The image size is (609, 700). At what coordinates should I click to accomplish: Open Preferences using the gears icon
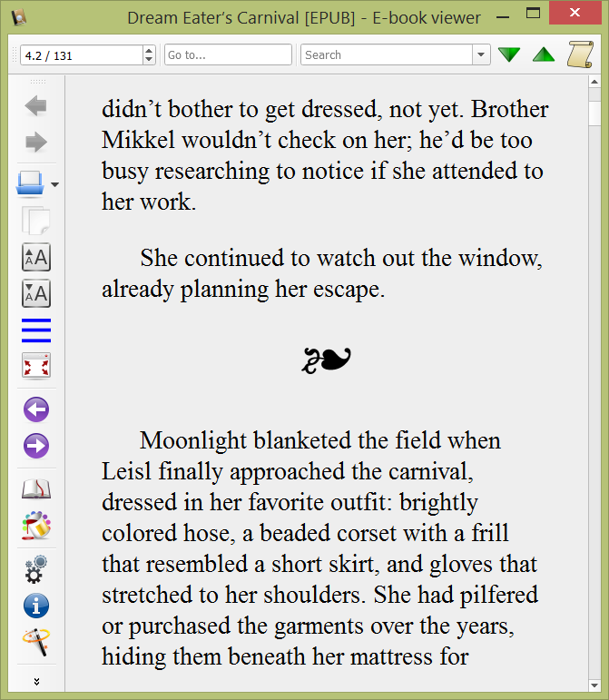pos(36,569)
